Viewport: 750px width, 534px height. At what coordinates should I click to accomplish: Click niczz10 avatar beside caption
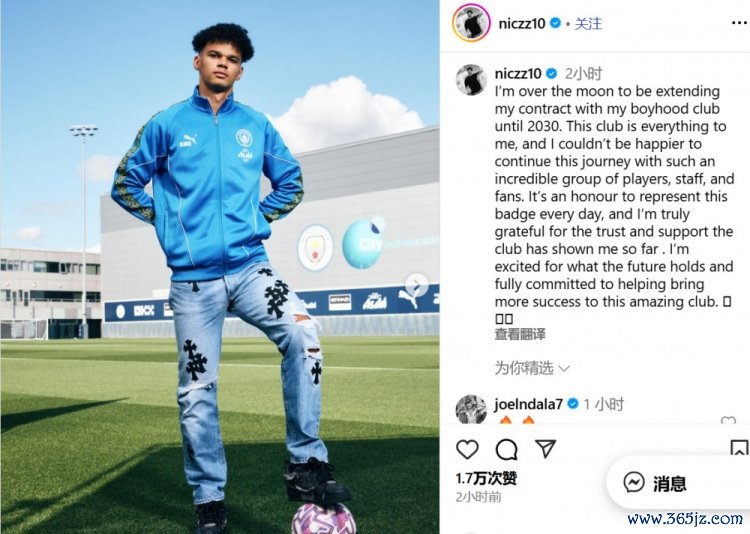click(471, 79)
